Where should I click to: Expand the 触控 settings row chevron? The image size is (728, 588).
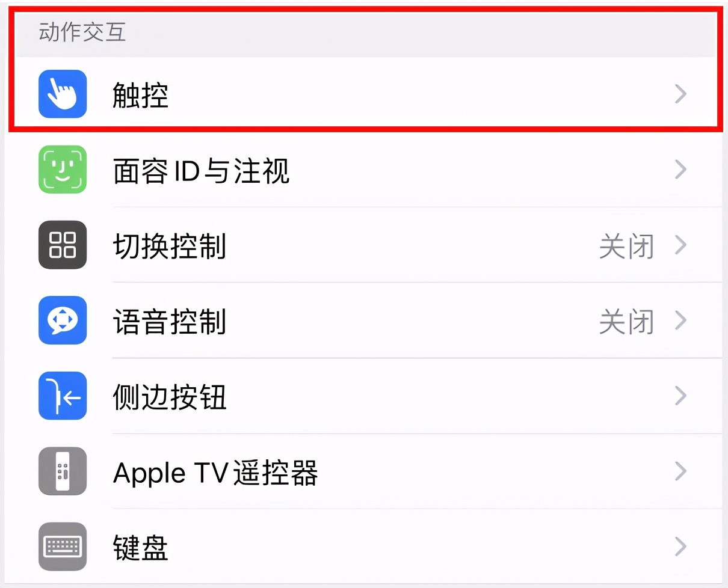pyautogui.click(x=680, y=94)
